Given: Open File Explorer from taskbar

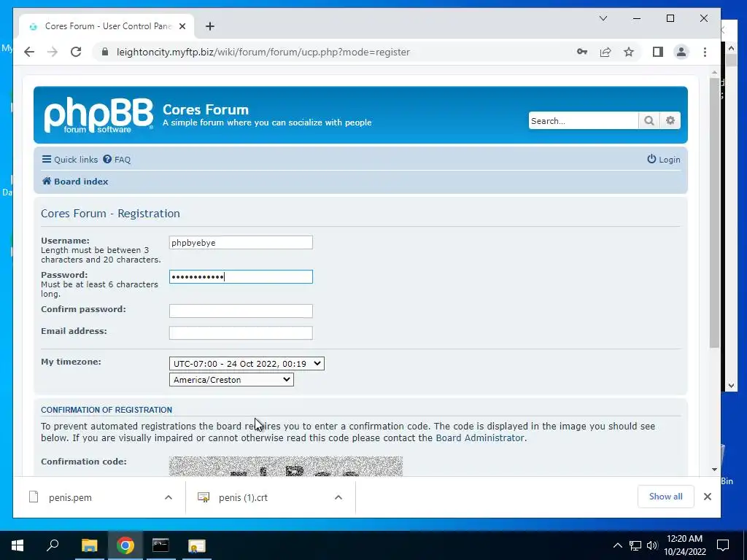Looking at the screenshot, I should point(89,545).
